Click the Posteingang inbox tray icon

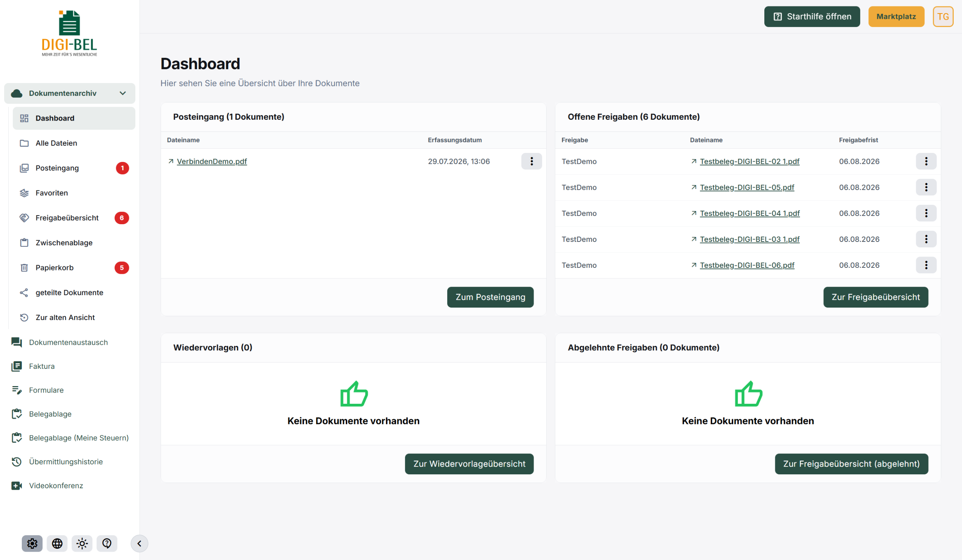pyautogui.click(x=24, y=168)
